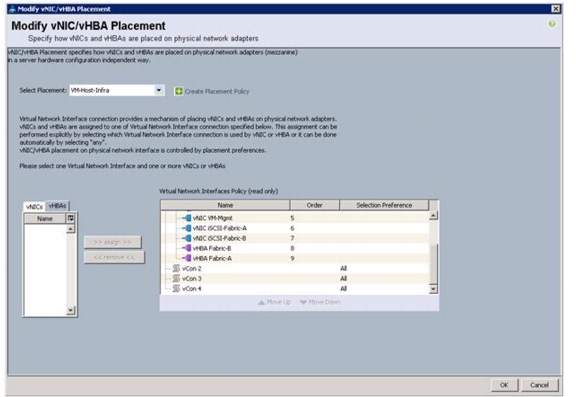Image resolution: width=576 pixels, height=397 pixels.
Task: Select the vCon 4 row
Action: coord(295,289)
